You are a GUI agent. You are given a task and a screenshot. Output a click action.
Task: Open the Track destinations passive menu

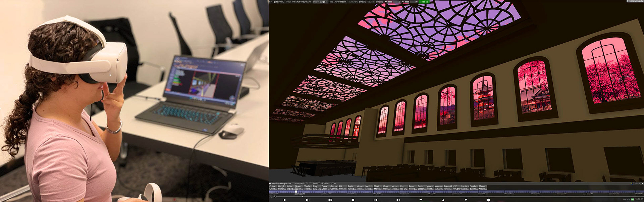tap(299, 2)
